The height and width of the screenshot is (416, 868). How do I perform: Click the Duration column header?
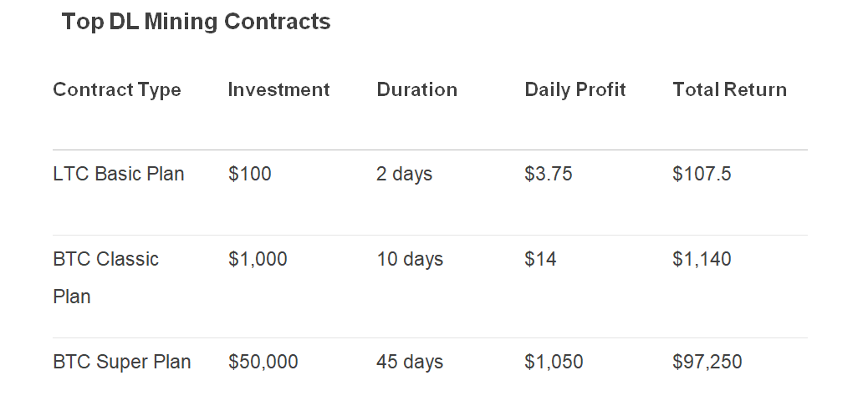[x=416, y=89]
